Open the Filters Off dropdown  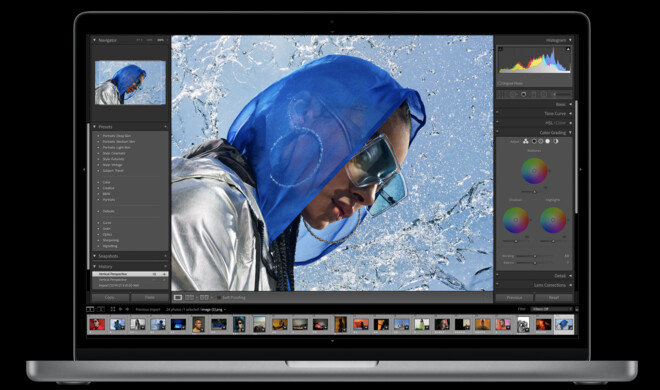(x=552, y=309)
